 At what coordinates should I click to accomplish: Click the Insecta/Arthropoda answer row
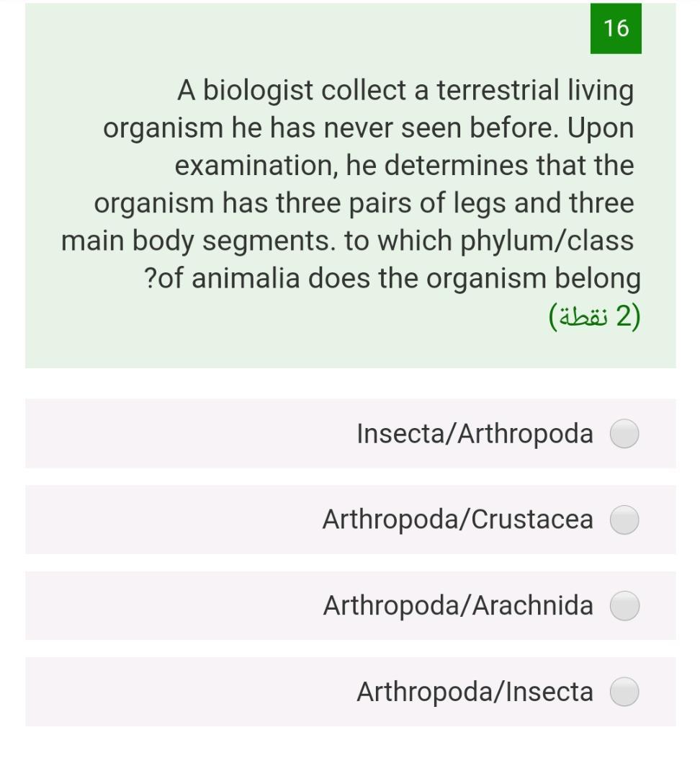click(x=432, y=434)
